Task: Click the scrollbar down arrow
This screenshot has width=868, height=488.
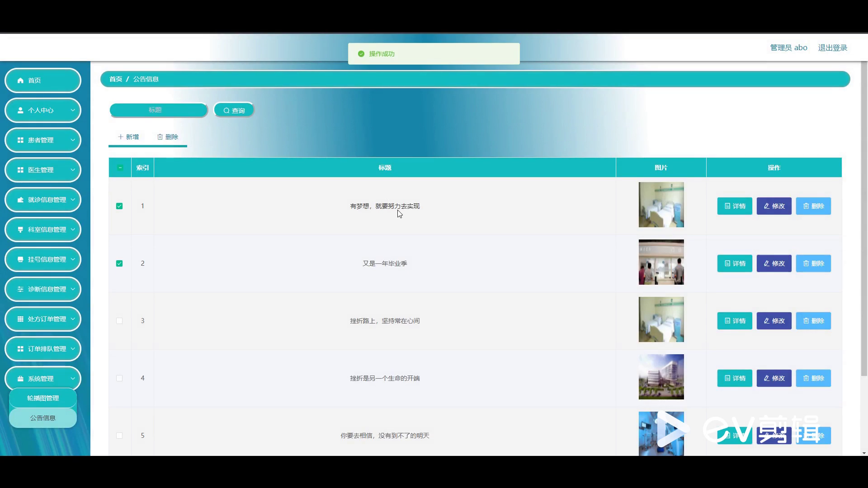Action: click(x=864, y=453)
